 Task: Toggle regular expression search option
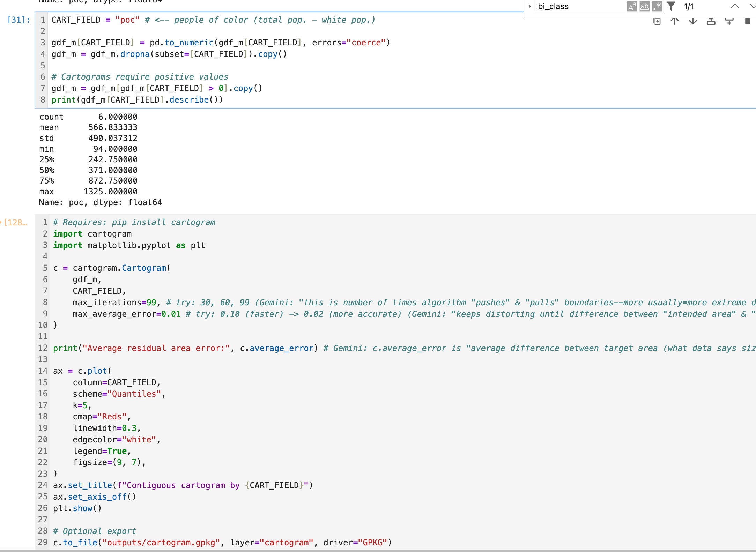pos(657,6)
